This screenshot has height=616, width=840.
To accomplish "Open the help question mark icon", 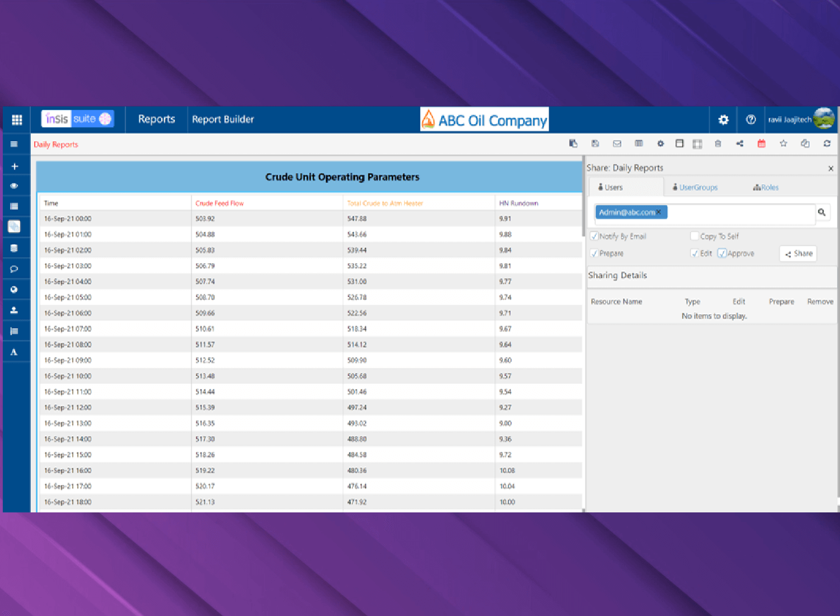I will click(x=751, y=120).
